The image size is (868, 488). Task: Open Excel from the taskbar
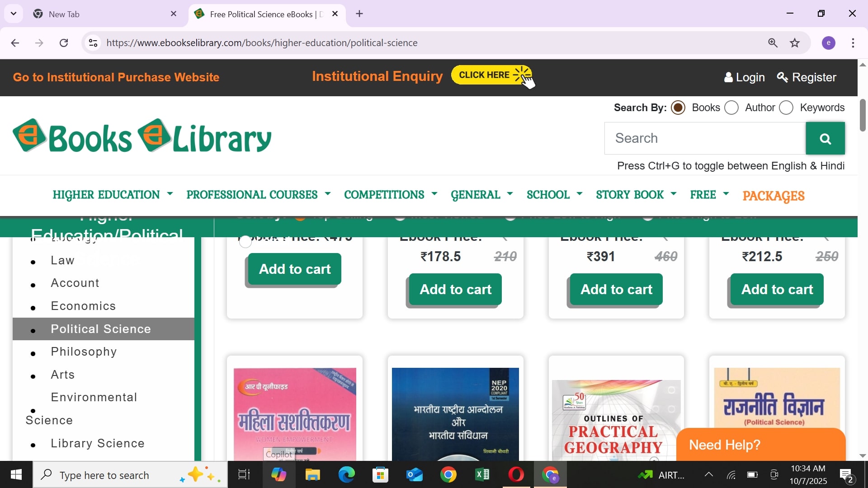tap(482, 475)
